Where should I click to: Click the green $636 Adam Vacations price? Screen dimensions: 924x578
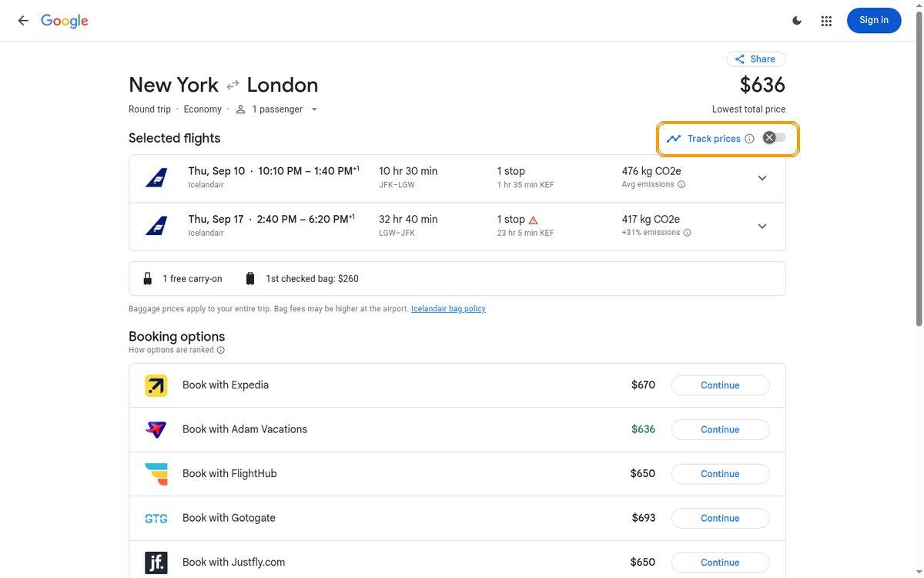click(x=643, y=429)
